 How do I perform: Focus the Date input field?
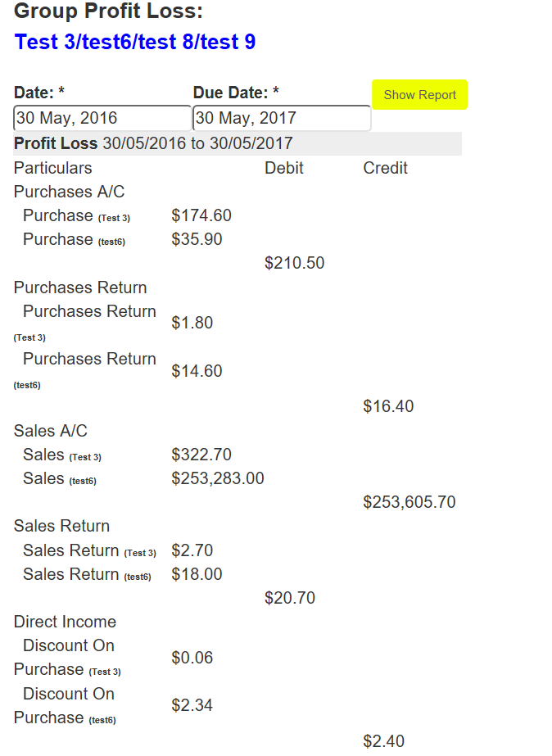(x=102, y=118)
